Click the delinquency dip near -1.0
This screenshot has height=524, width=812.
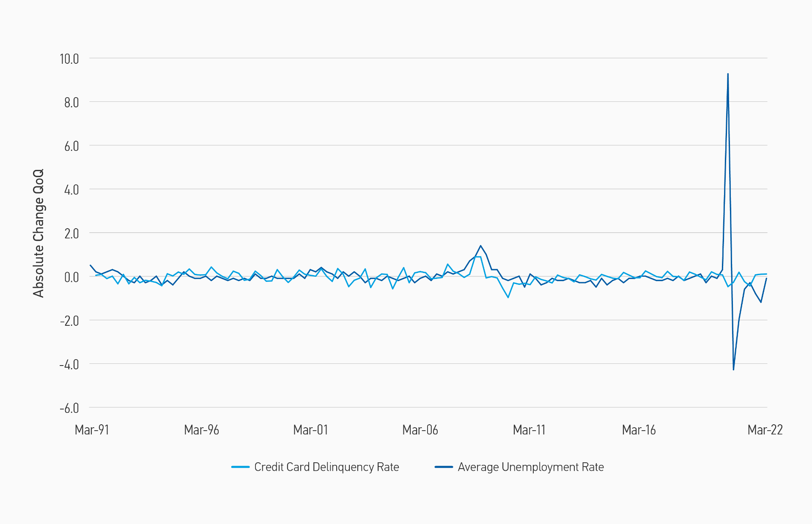pyautogui.click(x=508, y=297)
